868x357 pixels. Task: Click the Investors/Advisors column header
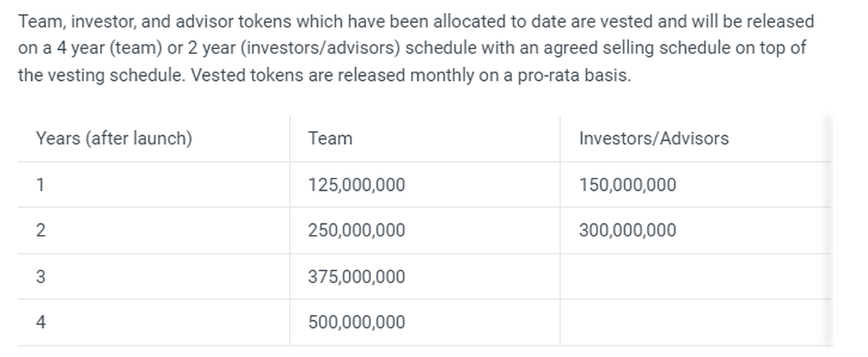point(653,138)
